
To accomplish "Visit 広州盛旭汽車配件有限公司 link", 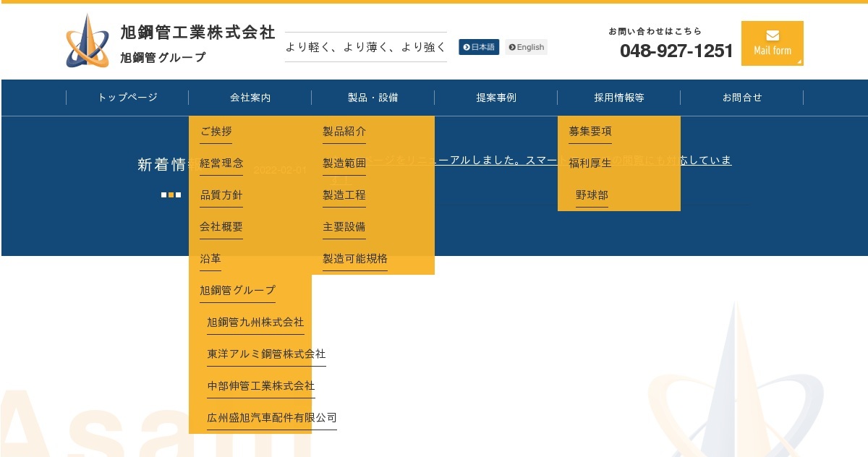I will [272, 418].
